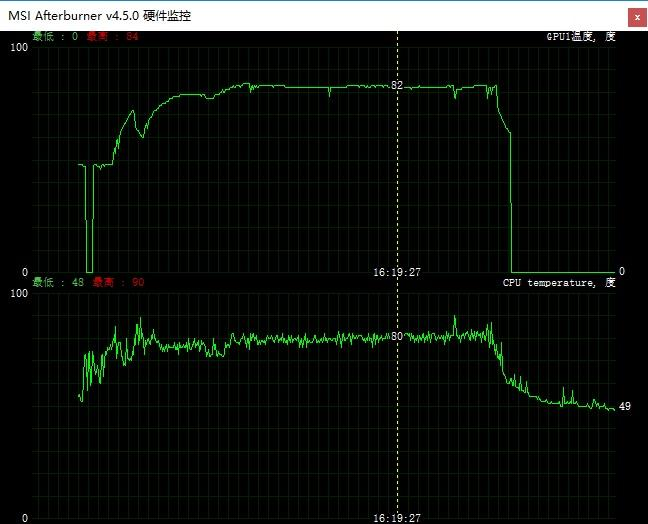Click the 100 axis label of CPU graph
Image resolution: width=648 pixels, height=524 pixels.
(x=18, y=293)
